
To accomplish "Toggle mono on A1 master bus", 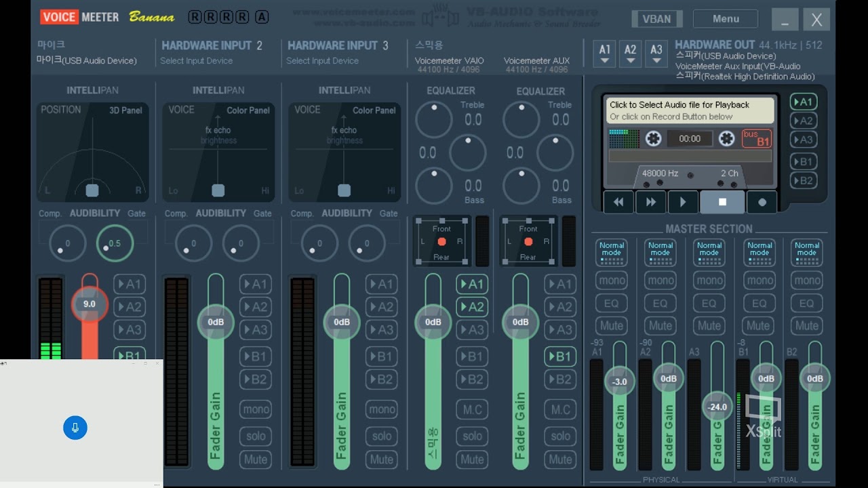I will click(x=612, y=281).
